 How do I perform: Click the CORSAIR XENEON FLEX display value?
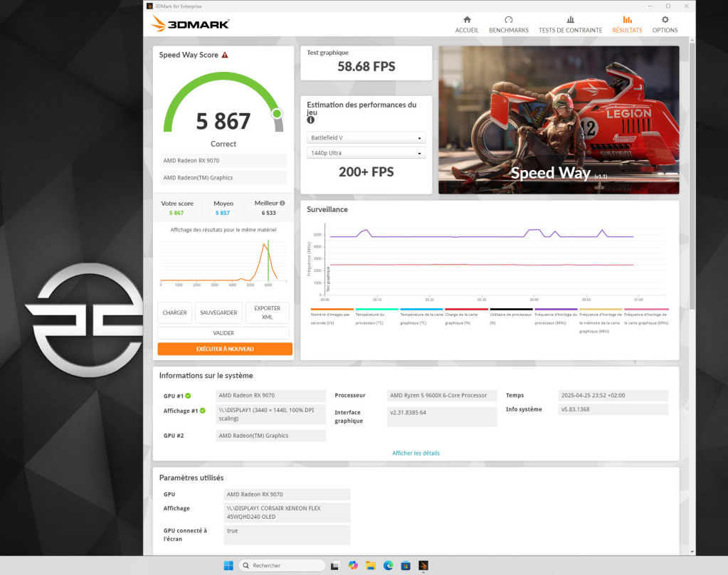287,512
